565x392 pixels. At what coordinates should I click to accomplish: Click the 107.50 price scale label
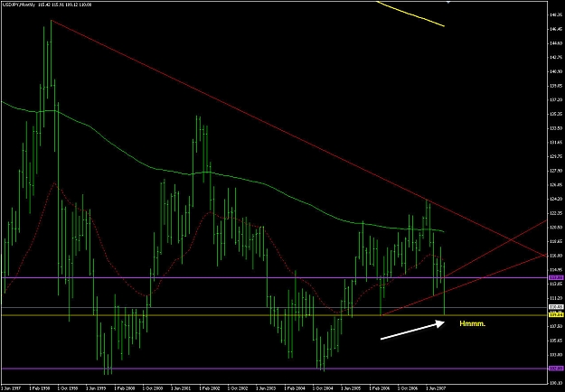(557, 326)
